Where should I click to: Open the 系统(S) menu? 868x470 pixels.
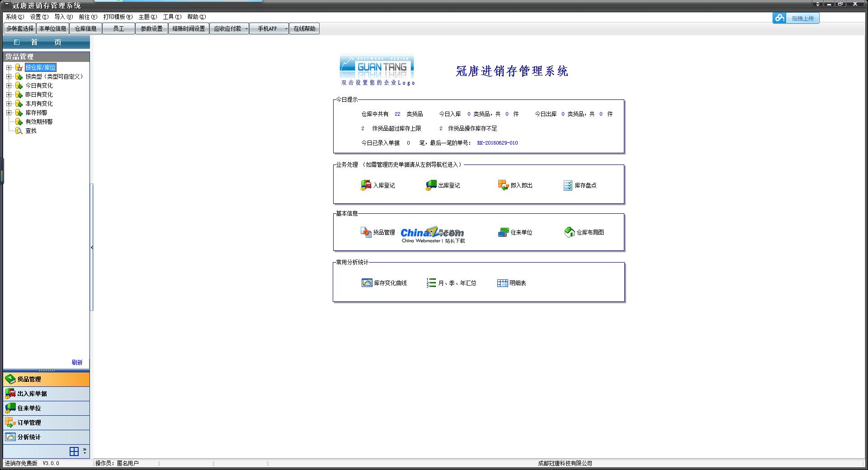click(x=15, y=17)
